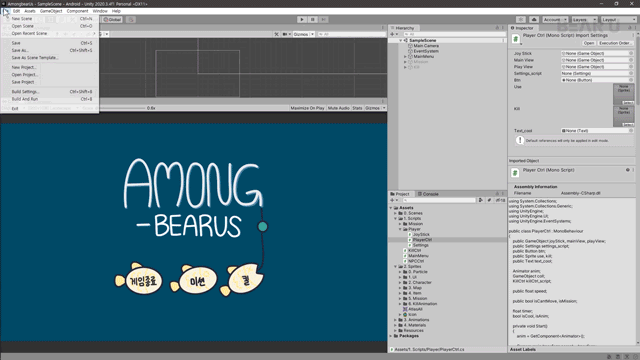Image resolution: width=640 pixels, height=360 pixels.
Task: Switch to the Console tab
Action: click(x=428, y=194)
